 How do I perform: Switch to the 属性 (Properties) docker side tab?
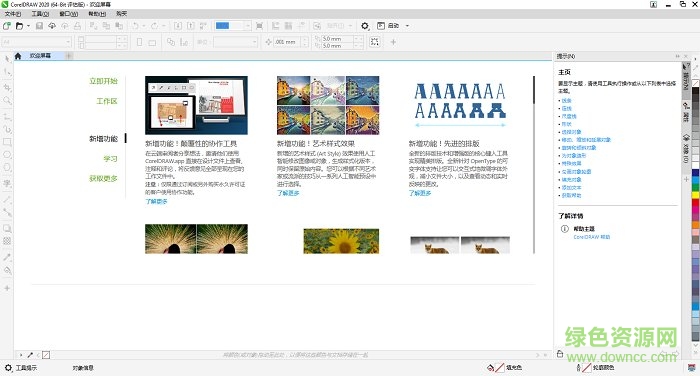point(686,113)
